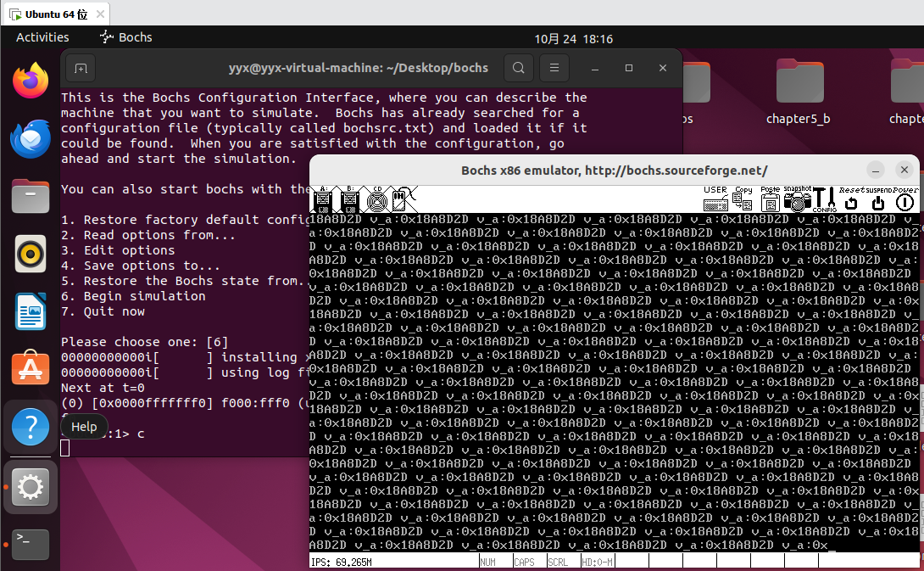Click the CD-ROM drive icon in Bochs toolbar
Viewport: 924px width, 571px height.
tap(377, 199)
